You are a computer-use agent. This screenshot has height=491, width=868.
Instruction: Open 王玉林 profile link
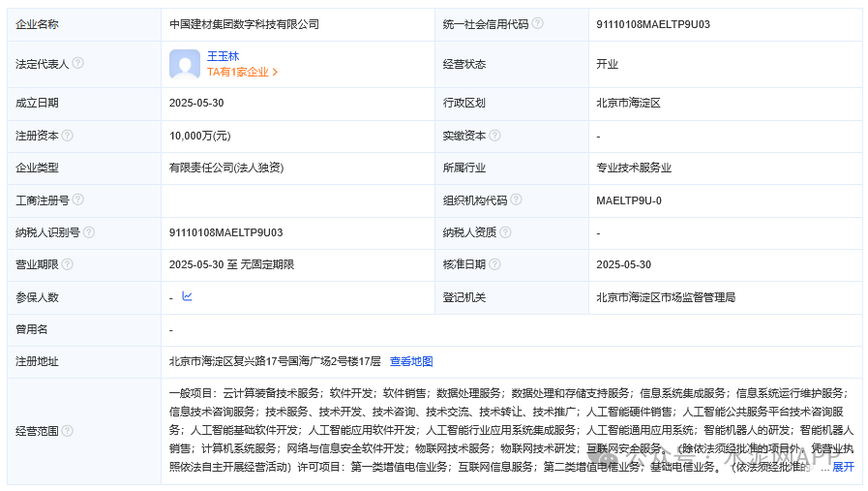(x=223, y=56)
